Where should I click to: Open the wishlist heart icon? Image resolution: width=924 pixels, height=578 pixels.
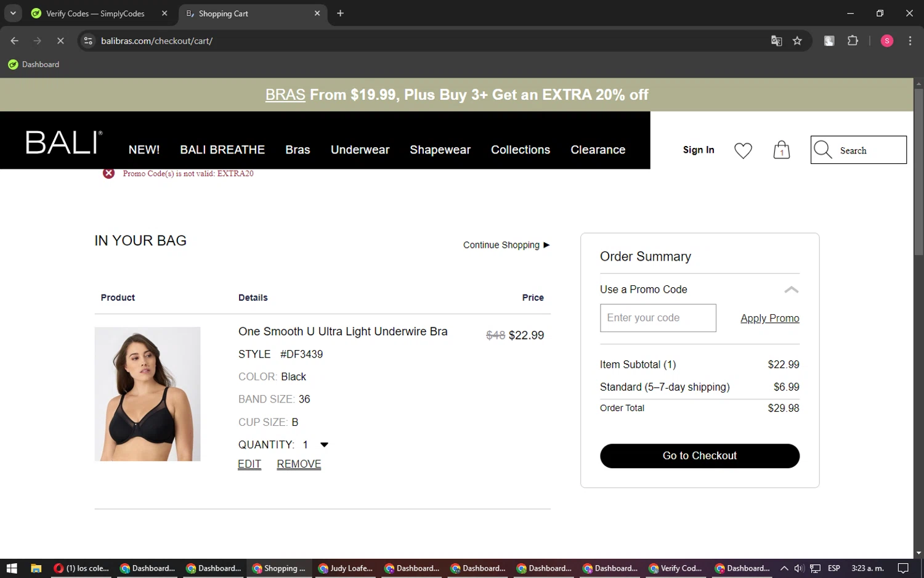coord(743,150)
